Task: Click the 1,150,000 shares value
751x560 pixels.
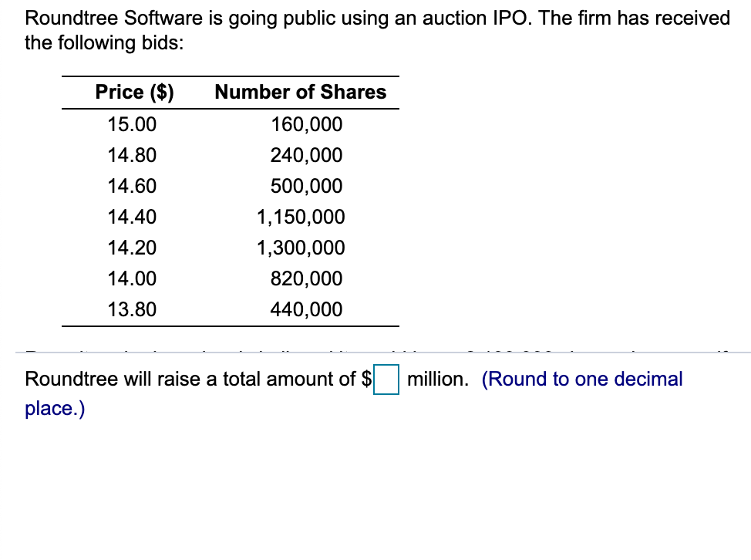Action: point(300,217)
